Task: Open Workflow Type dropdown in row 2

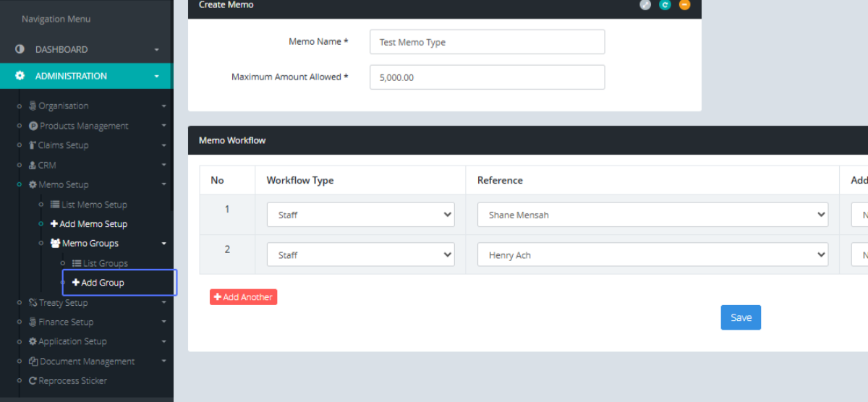Action: pyautogui.click(x=360, y=255)
